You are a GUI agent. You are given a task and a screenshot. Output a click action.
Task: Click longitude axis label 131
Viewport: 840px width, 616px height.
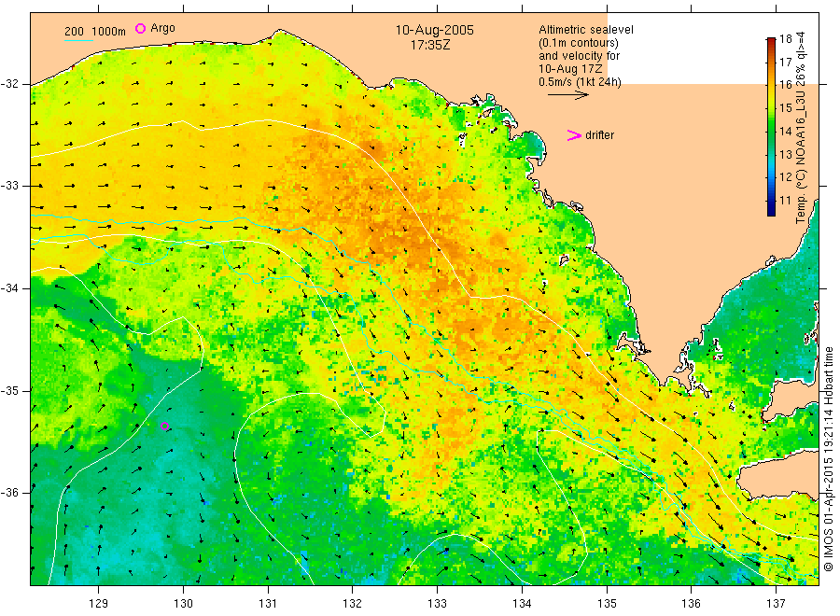268,604
